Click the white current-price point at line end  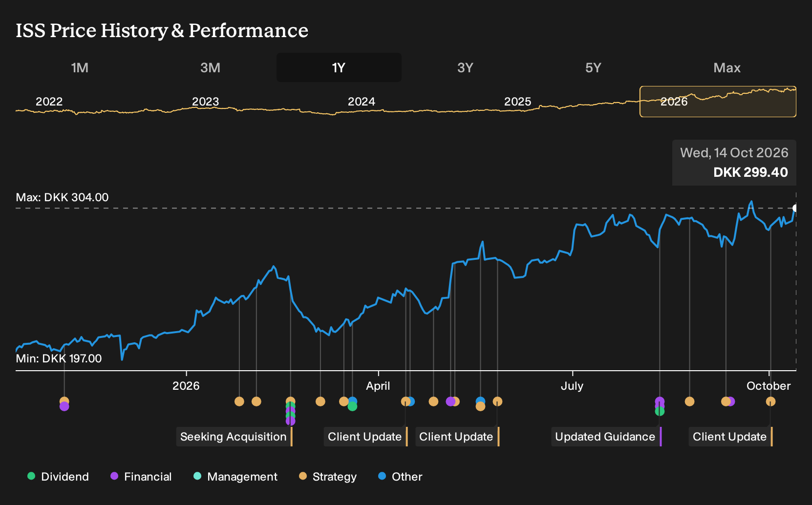tap(795, 208)
